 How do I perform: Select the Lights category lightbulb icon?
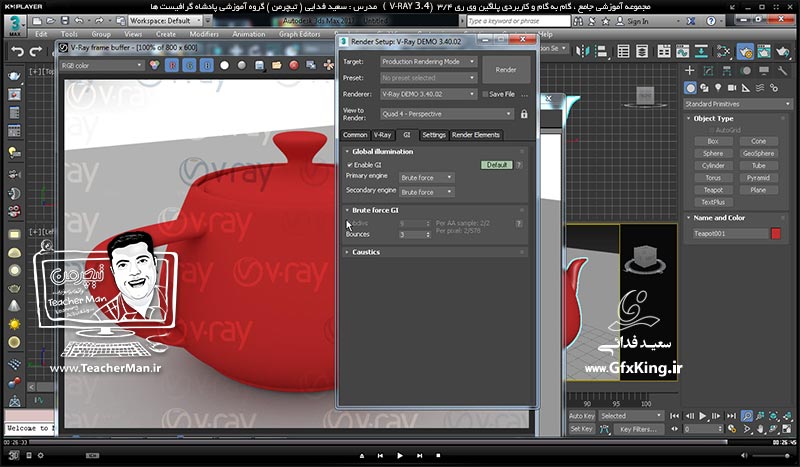pos(718,88)
